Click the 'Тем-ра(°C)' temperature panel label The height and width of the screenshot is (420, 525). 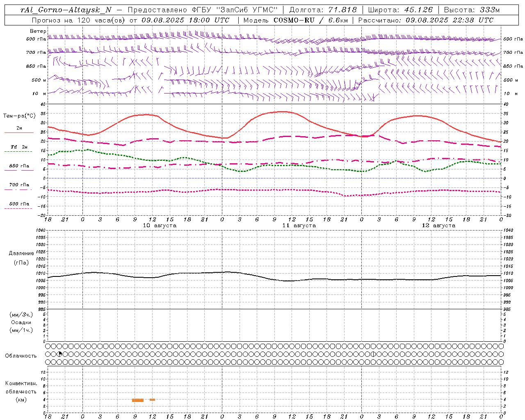(19, 116)
